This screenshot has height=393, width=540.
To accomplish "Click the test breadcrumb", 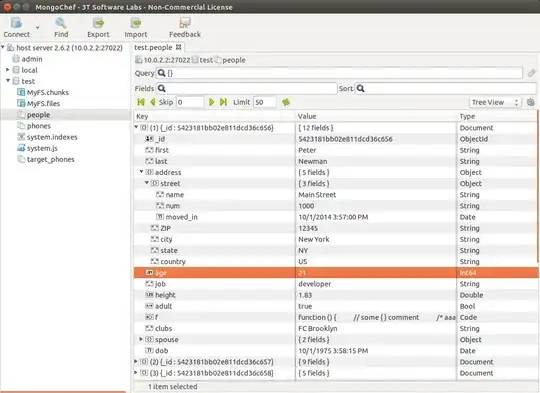I will [202, 60].
